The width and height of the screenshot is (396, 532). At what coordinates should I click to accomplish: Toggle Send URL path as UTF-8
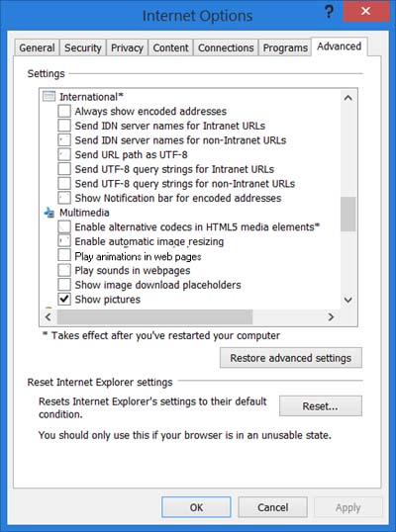(x=64, y=154)
